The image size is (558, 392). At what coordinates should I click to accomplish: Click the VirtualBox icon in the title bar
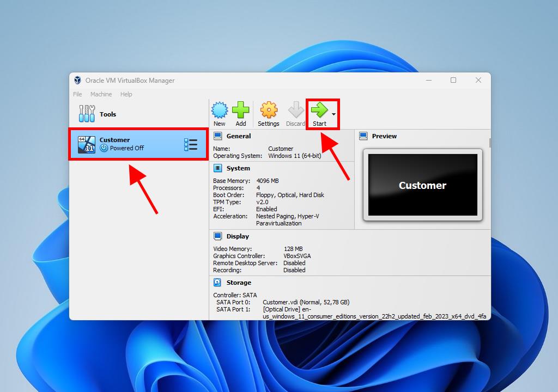click(78, 81)
